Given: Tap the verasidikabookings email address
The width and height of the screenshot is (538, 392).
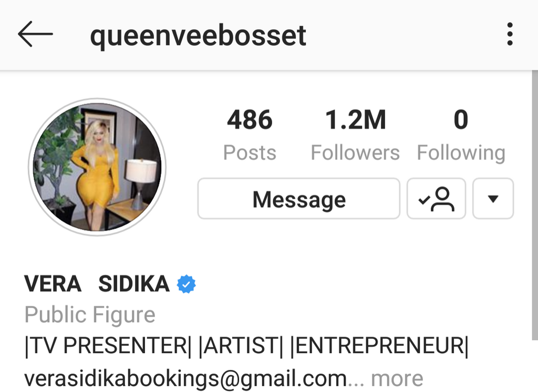Looking at the screenshot, I should tap(185, 379).
